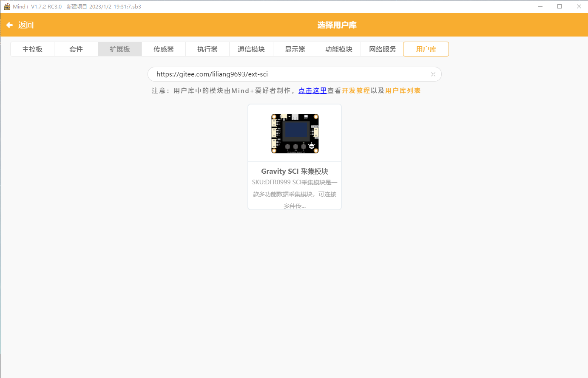The width and height of the screenshot is (588, 378).
Task: Open the 用户库列表 link
Action: (403, 90)
